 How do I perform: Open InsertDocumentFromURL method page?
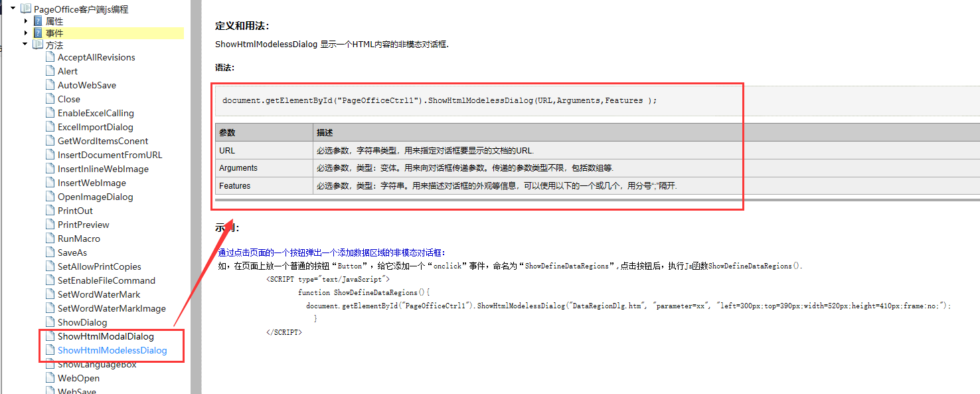(x=110, y=155)
